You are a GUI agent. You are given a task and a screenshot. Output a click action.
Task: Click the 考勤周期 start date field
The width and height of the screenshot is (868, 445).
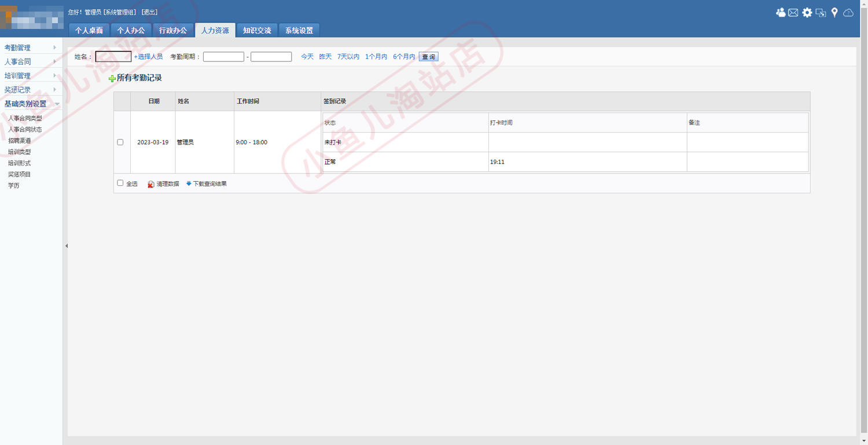pos(223,57)
